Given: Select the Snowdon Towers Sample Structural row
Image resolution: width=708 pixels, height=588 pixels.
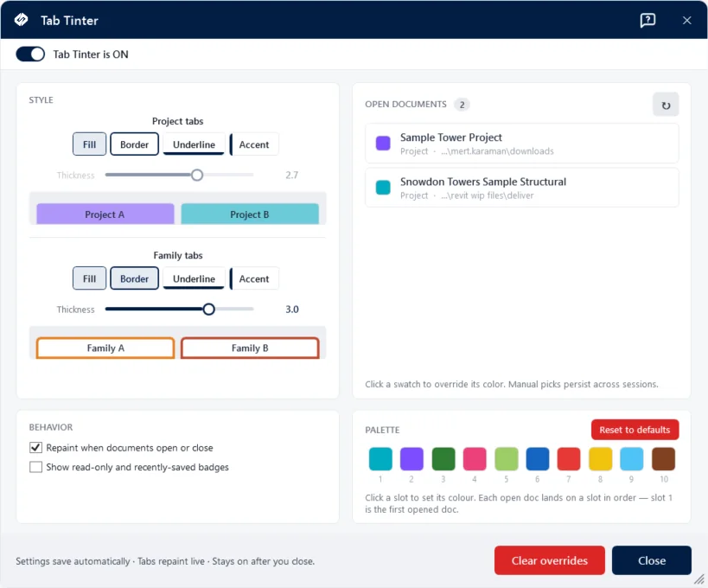Looking at the screenshot, I should pyautogui.click(x=521, y=188).
